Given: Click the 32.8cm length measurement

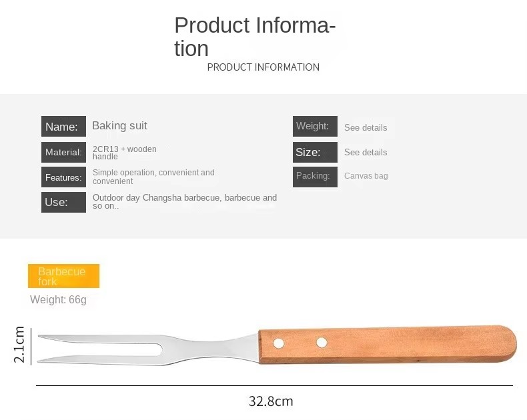Looking at the screenshot, I should 271,401.
